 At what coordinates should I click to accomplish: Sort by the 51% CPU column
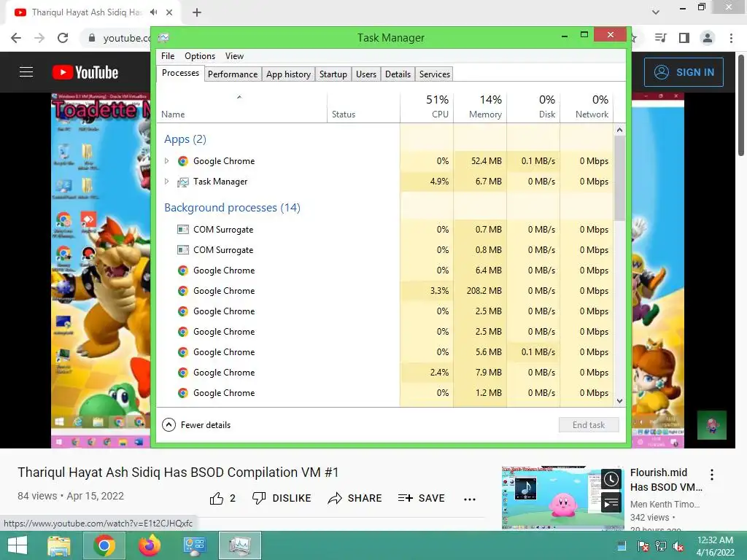(427, 106)
